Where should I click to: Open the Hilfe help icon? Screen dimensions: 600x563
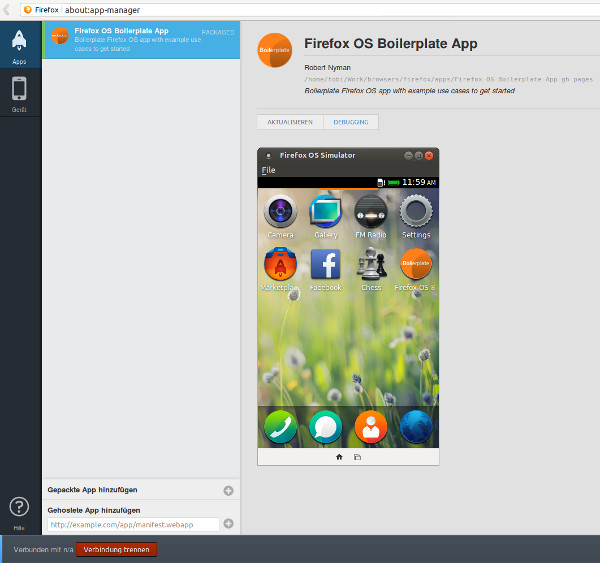tap(19, 507)
